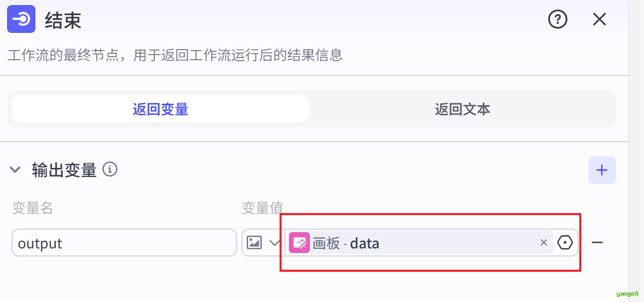Screen dimensions: 644x302
Task: Click the 结束 panel title
Action: pyautogui.click(x=63, y=20)
